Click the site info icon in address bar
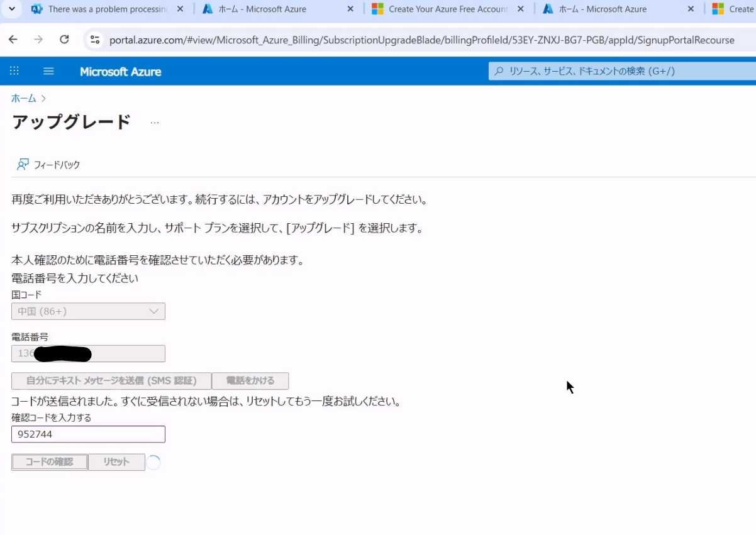 (95, 40)
